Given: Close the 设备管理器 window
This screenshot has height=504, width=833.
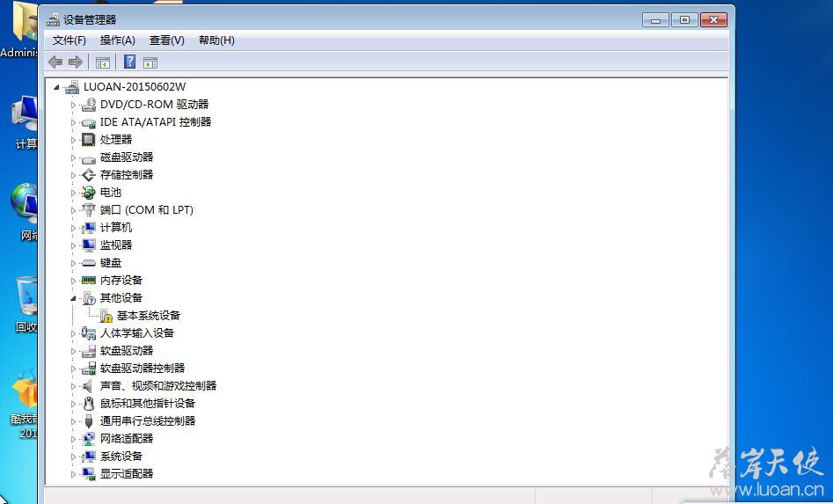Looking at the screenshot, I should [x=713, y=20].
